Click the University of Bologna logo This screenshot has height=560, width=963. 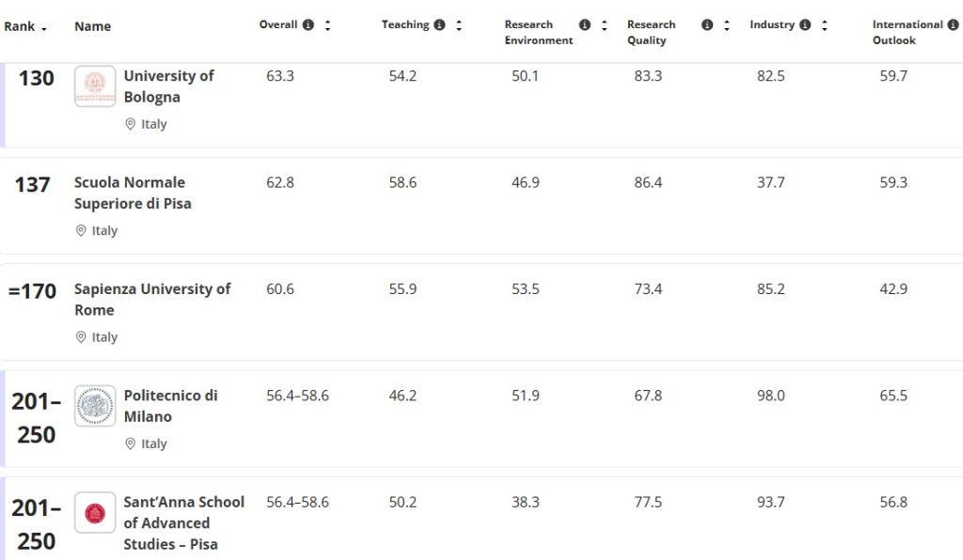tap(95, 86)
